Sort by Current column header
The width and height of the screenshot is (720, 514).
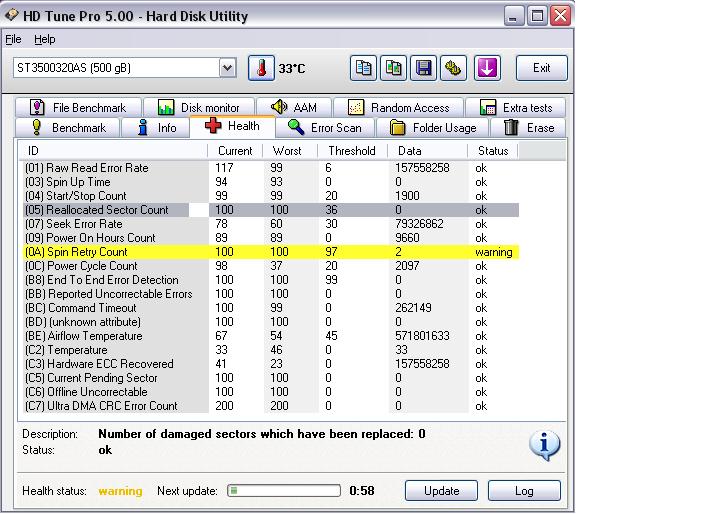(x=235, y=151)
